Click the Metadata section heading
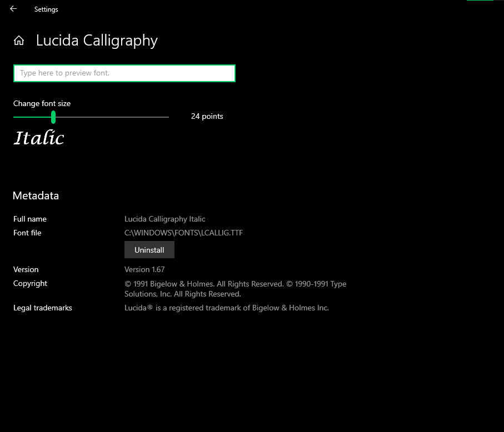 (x=36, y=195)
